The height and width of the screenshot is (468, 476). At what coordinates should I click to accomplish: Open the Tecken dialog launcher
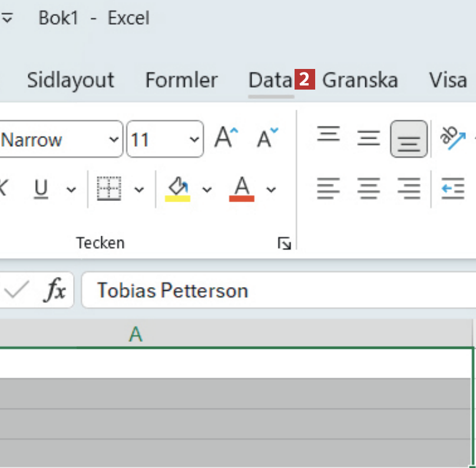285,243
